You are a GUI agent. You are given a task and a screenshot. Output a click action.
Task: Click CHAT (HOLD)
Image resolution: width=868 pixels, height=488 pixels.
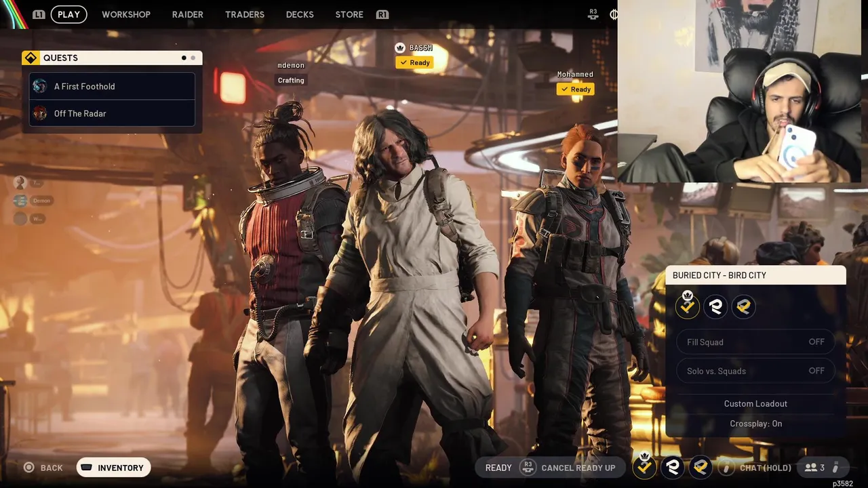[766, 468]
